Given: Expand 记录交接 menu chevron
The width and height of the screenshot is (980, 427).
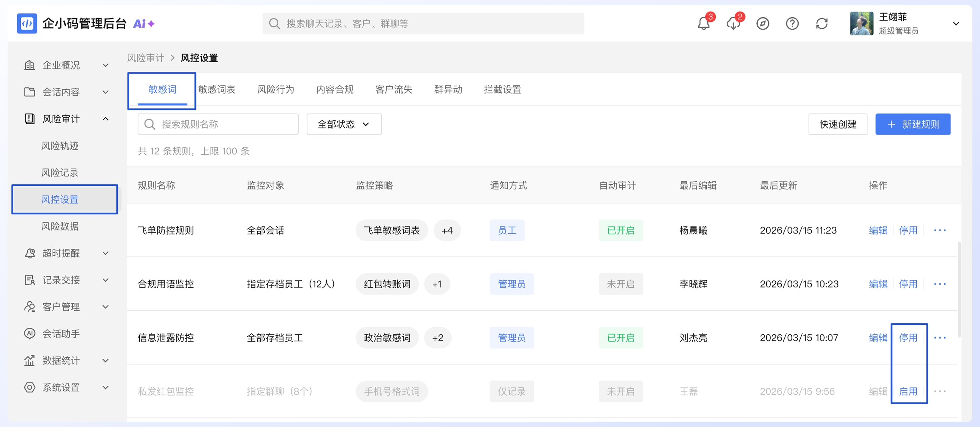Looking at the screenshot, I should click(106, 280).
